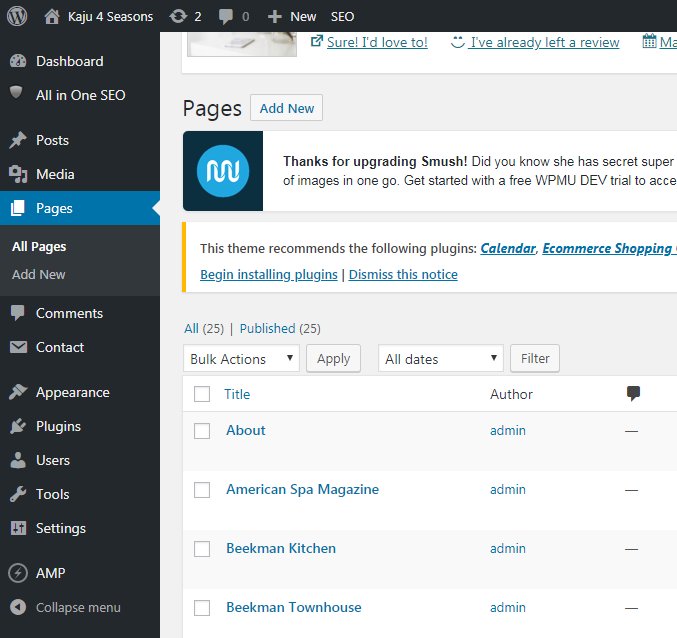
Task: Open the updates icon showing 2
Action: [178, 16]
